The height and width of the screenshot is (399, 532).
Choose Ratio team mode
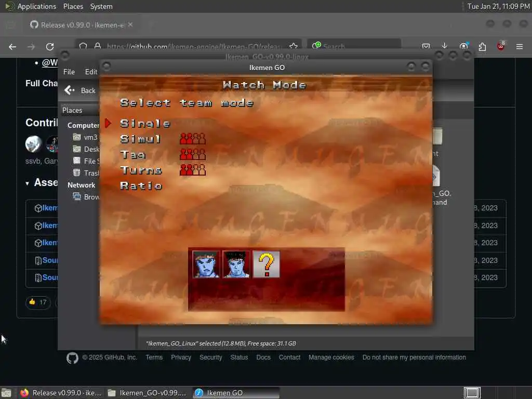(x=141, y=186)
